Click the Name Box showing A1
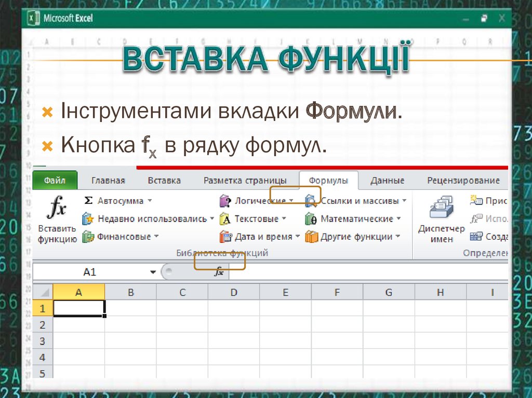532x398 pixels. (90, 272)
